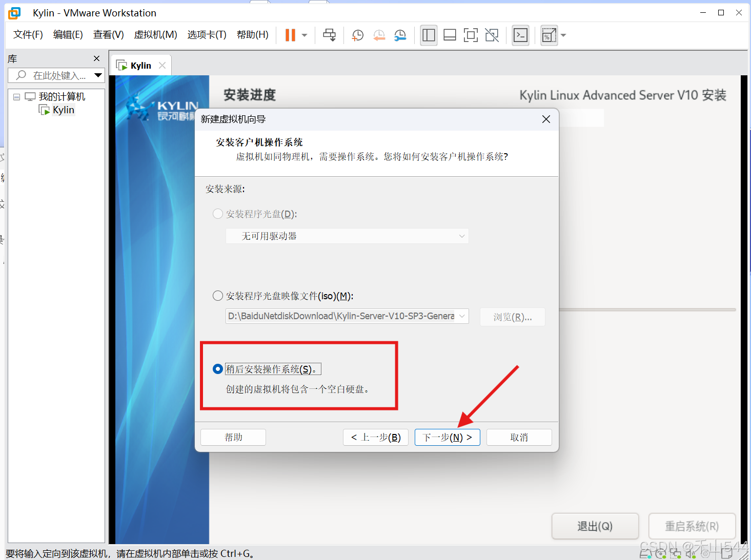The width and height of the screenshot is (751, 560).
Task: Go back with 上一步(B)
Action: [376, 437]
